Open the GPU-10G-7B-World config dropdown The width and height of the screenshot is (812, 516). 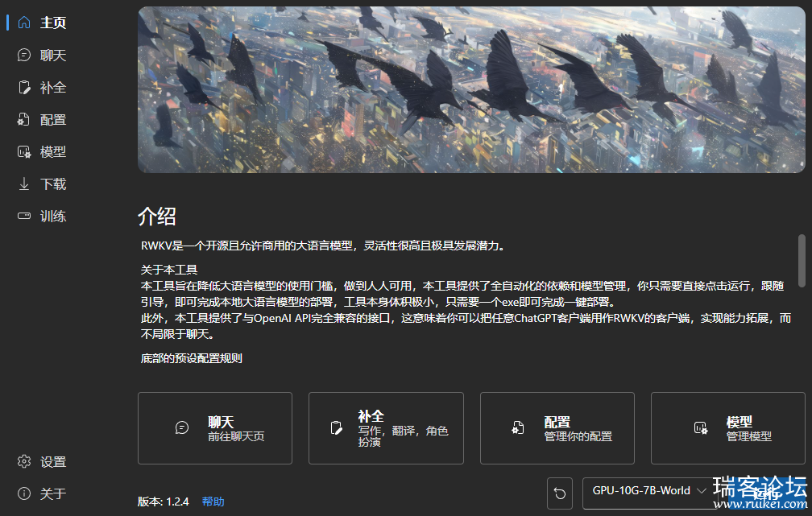649,493
